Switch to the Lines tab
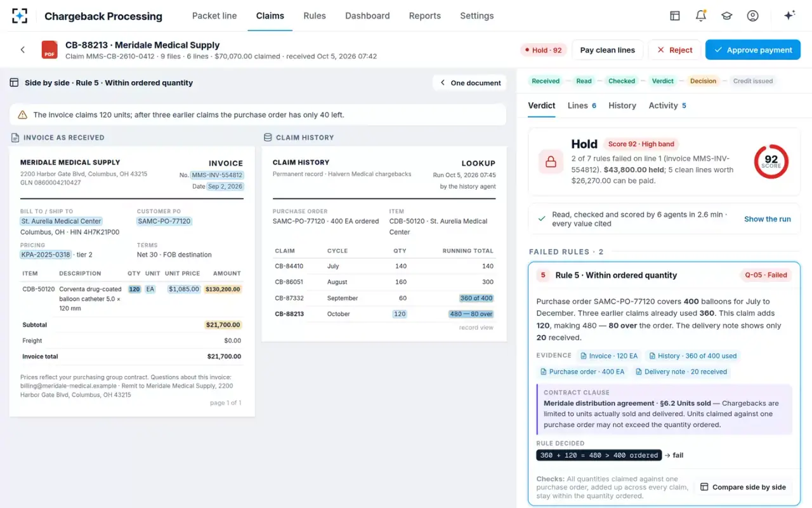The height and width of the screenshot is (508, 812). [x=582, y=105]
